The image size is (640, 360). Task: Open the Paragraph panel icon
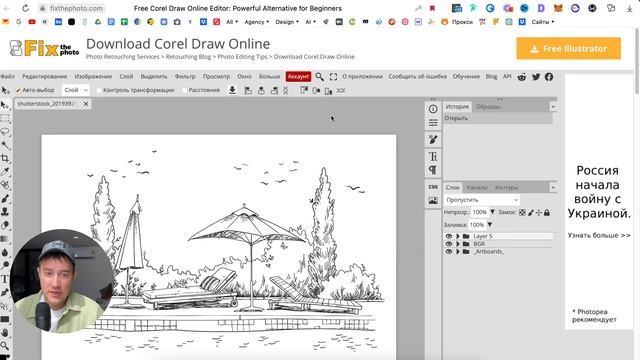pos(433,170)
